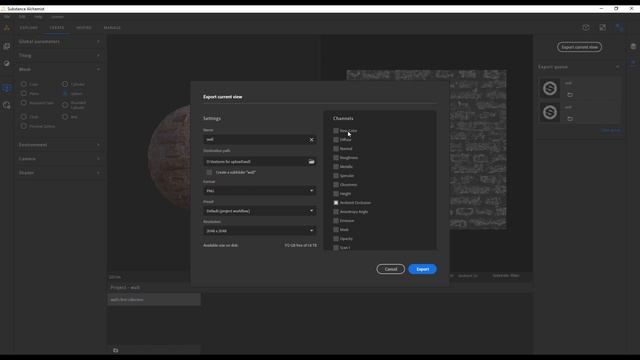
Task: Expand the Tiling section
Action: click(60, 56)
